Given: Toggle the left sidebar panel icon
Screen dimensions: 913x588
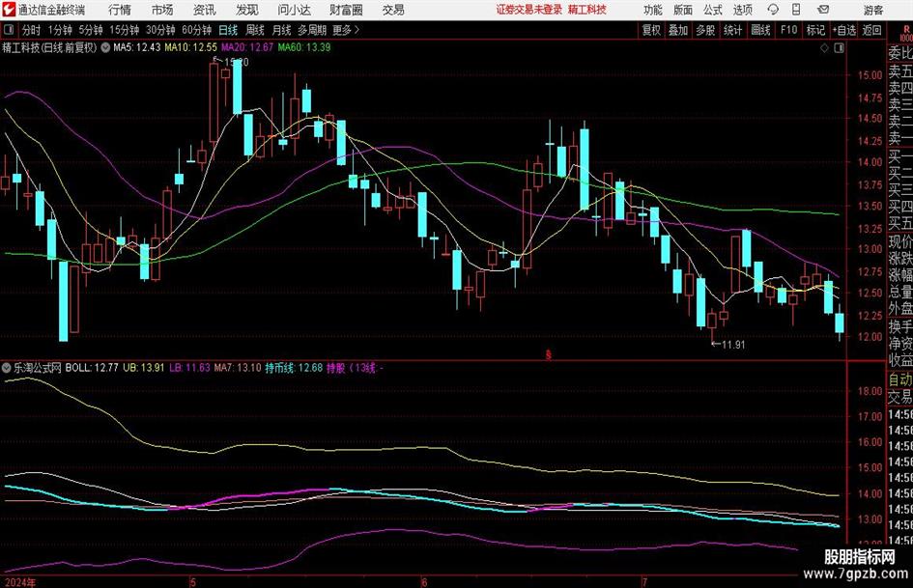Looking at the screenshot, I should (8, 30).
